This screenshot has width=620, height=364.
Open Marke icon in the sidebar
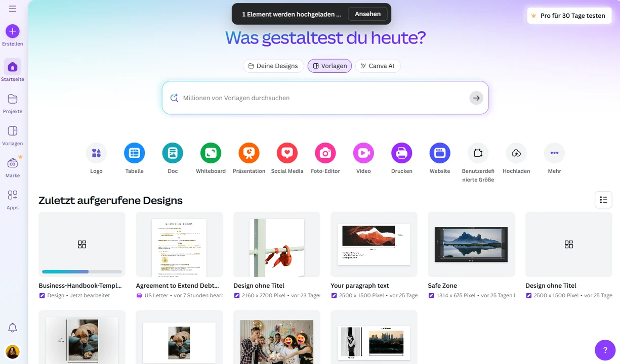click(x=13, y=163)
